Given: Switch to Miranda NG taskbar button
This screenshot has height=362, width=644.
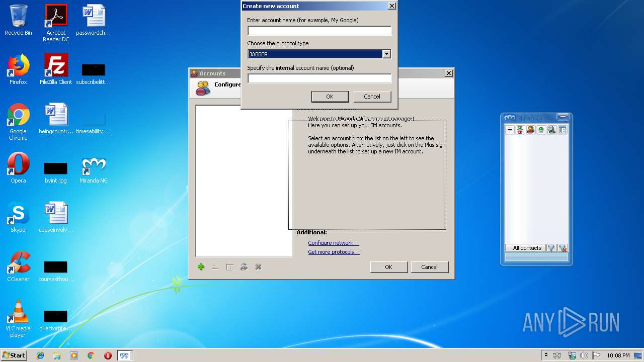Looking at the screenshot, I should (x=125, y=355).
